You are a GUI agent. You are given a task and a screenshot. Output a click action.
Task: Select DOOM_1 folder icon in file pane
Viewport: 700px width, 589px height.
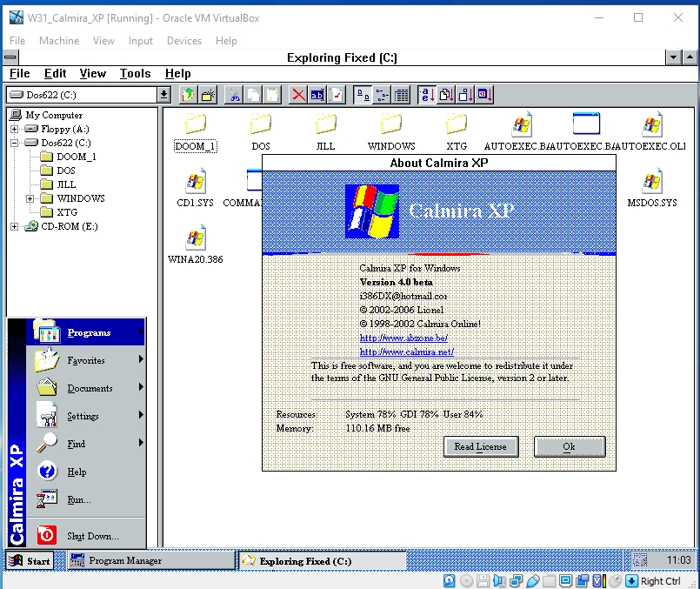point(196,131)
